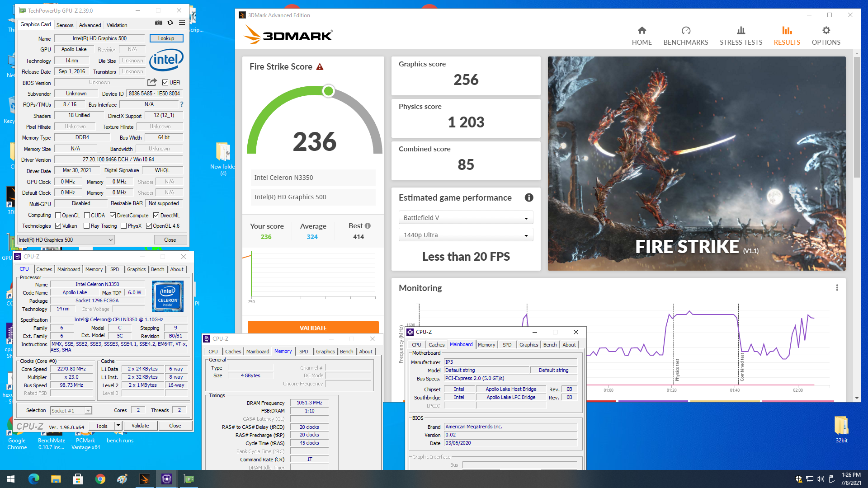
Task: Open the Monitoring three-dot menu
Action: (837, 288)
